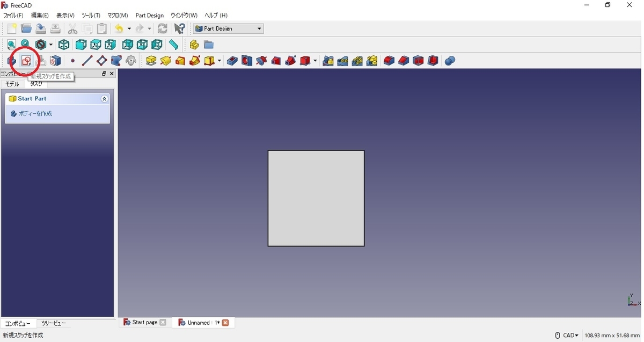Close the Unnamed : 1* document tab
644x342 pixels.
tap(225, 323)
